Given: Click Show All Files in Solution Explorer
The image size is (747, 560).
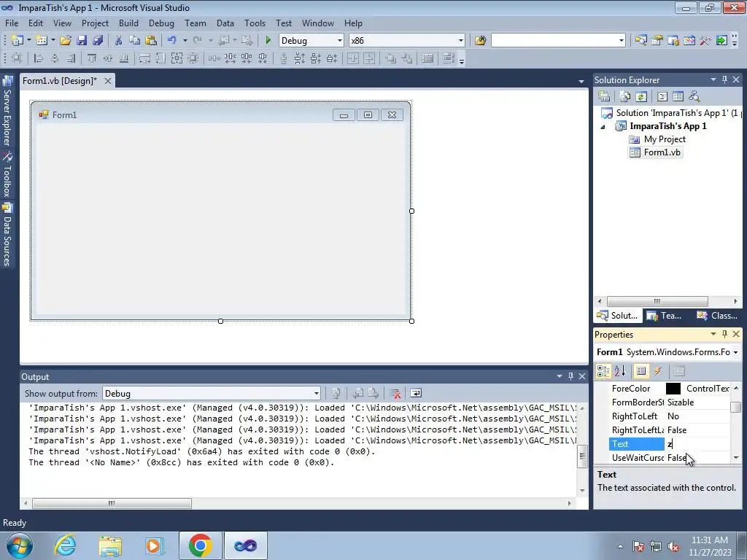Looking at the screenshot, I should tap(625, 97).
